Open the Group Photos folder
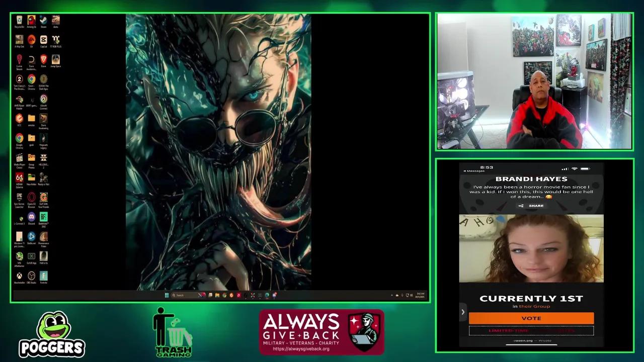Screen dimensions: 644x362 31,160
